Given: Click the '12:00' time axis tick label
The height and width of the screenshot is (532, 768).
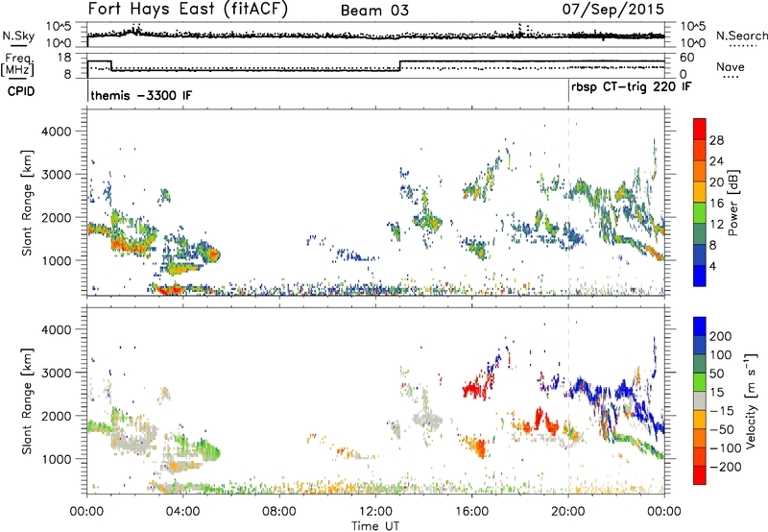Looking at the screenshot, I should click(375, 512).
